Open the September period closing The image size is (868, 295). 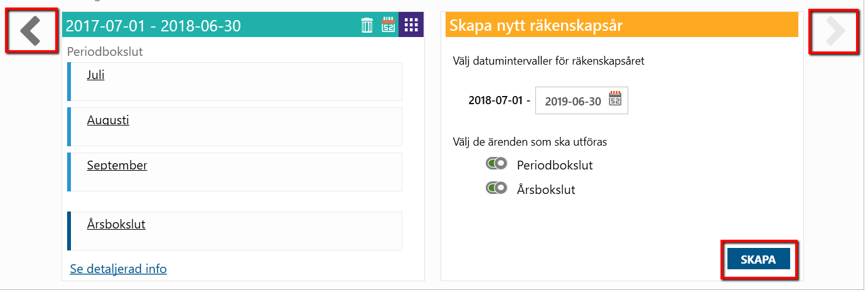point(117,166)
